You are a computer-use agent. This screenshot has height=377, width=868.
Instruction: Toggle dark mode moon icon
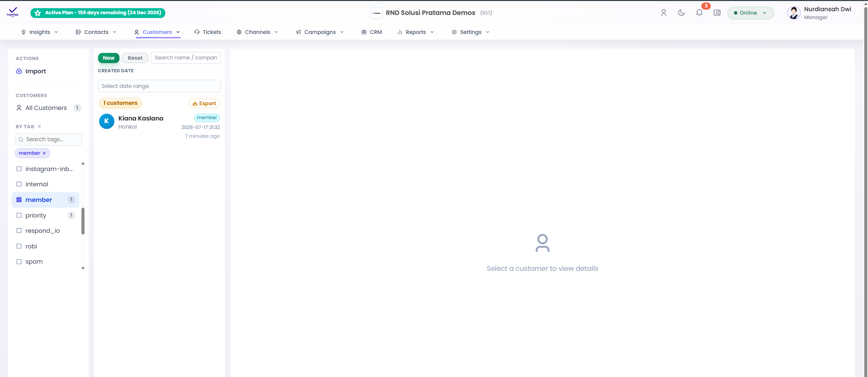click(x=681, y=13)
